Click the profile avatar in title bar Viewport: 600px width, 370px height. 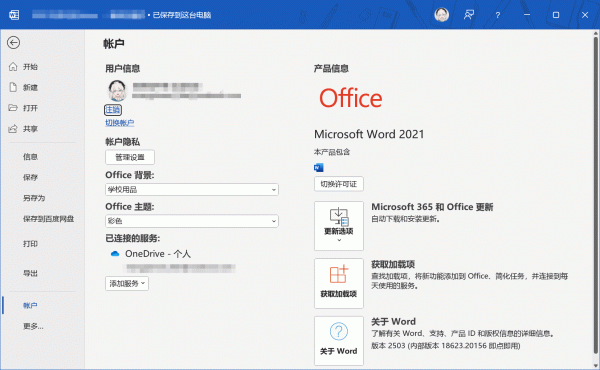441,15
